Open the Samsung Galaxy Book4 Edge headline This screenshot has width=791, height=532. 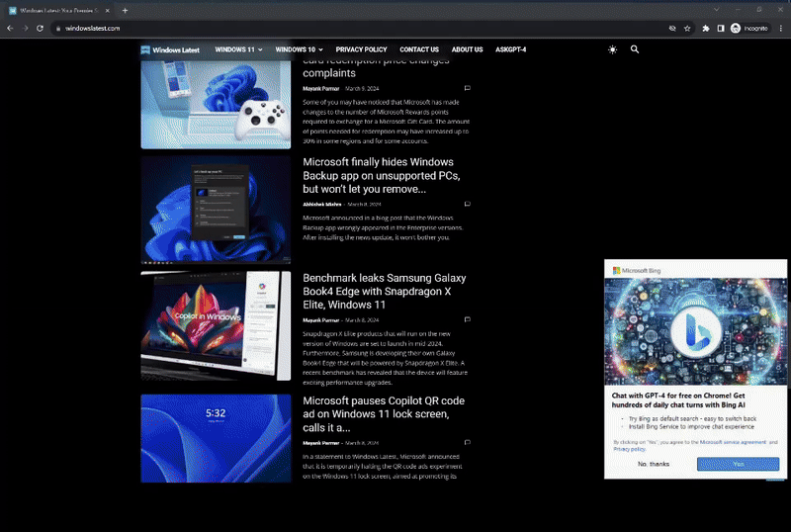point(385,292)
